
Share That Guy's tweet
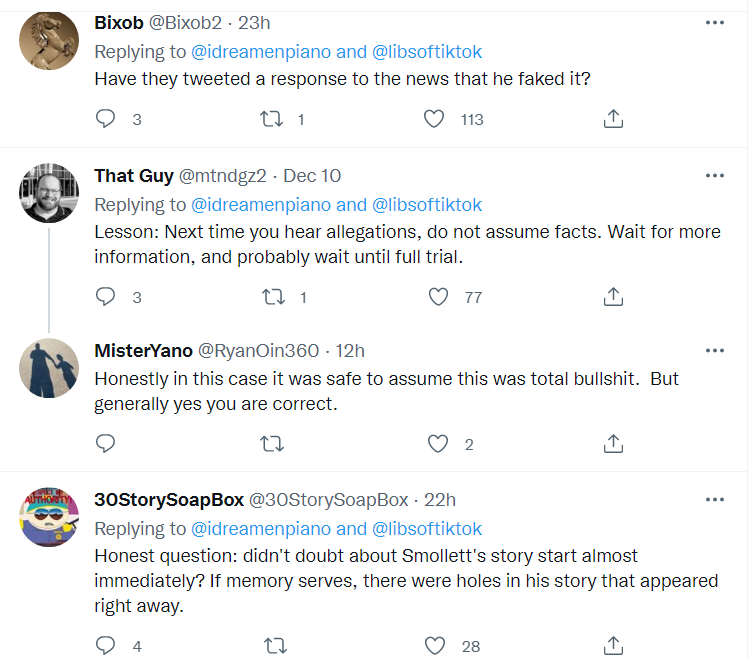[614, 296]
